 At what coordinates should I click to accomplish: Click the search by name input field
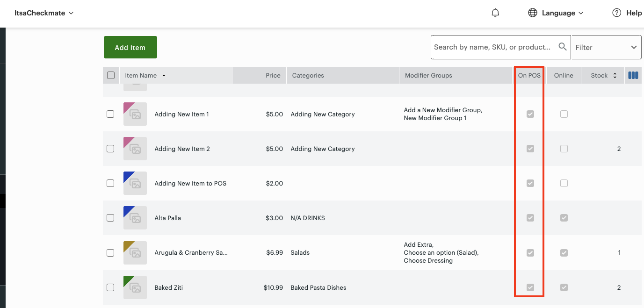[491, 47]
